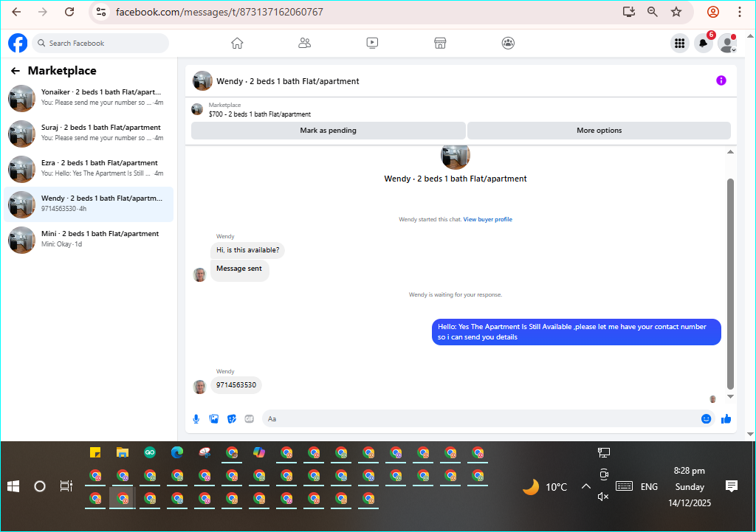Attach a file with the photo icon
Viewport: 756px width, 532px height.
point(214,419)
